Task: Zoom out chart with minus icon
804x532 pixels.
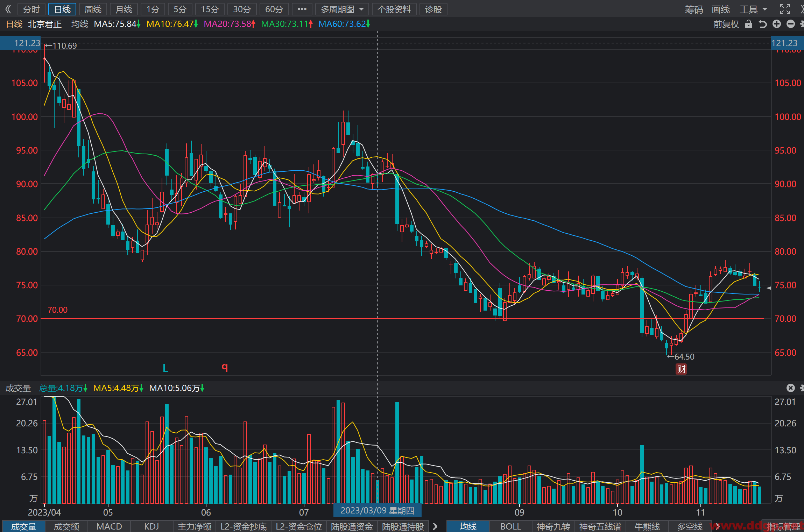Action: [791, 24]
